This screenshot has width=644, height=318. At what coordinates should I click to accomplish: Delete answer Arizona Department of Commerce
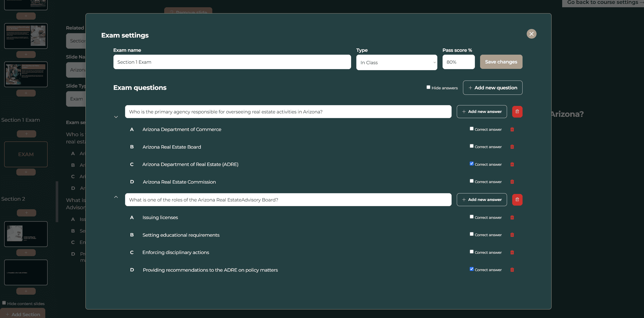point(512,129)
